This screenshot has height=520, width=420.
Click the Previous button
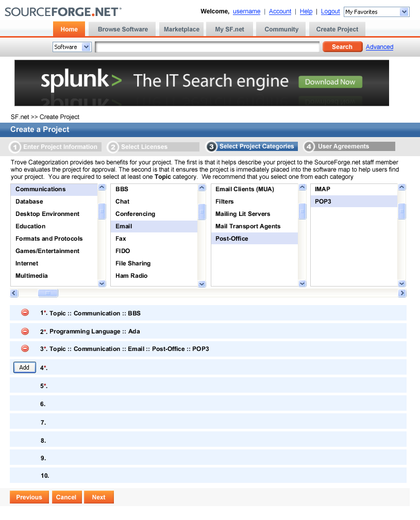[x=29, y=497]
